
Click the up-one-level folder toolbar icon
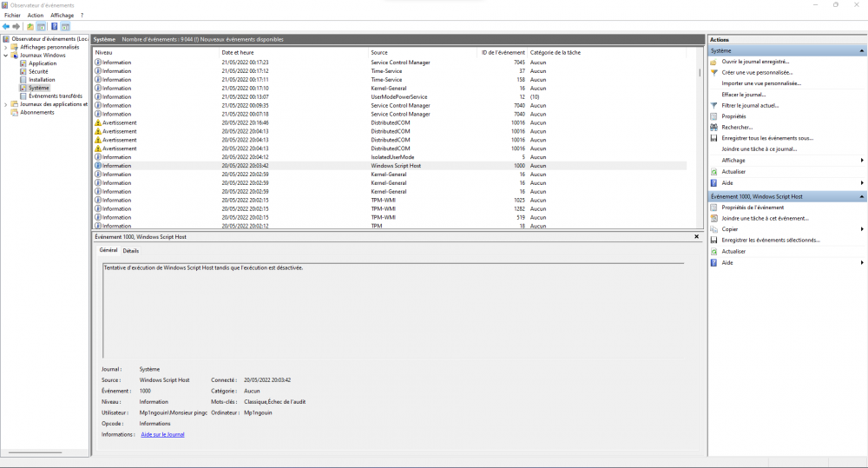click(x=30, y=27)
